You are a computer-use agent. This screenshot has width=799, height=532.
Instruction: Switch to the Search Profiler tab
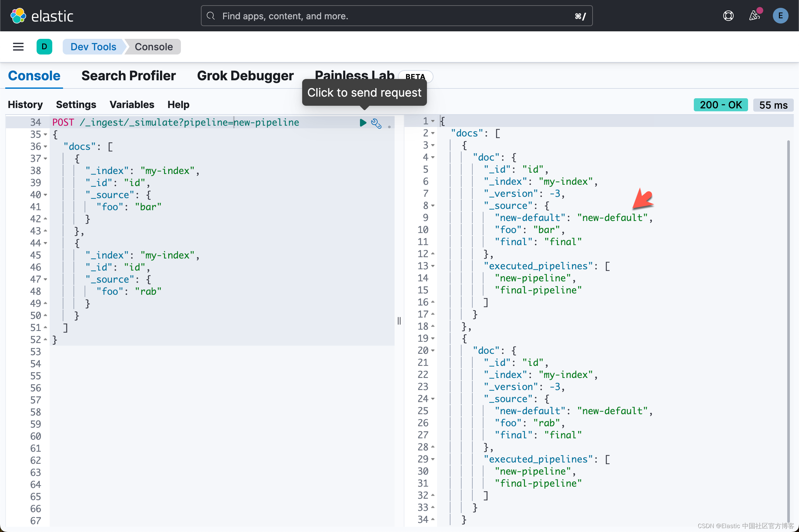[x=128, y=76]
